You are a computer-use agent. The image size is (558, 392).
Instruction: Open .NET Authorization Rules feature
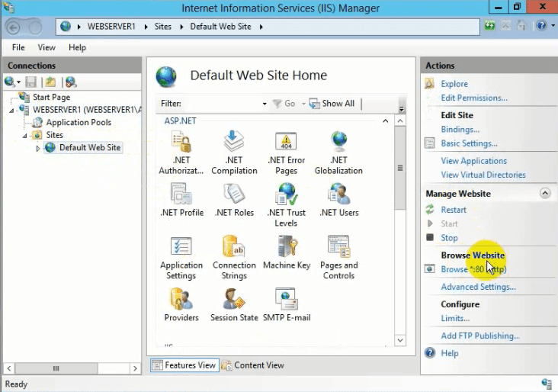[x=181, y=153]
